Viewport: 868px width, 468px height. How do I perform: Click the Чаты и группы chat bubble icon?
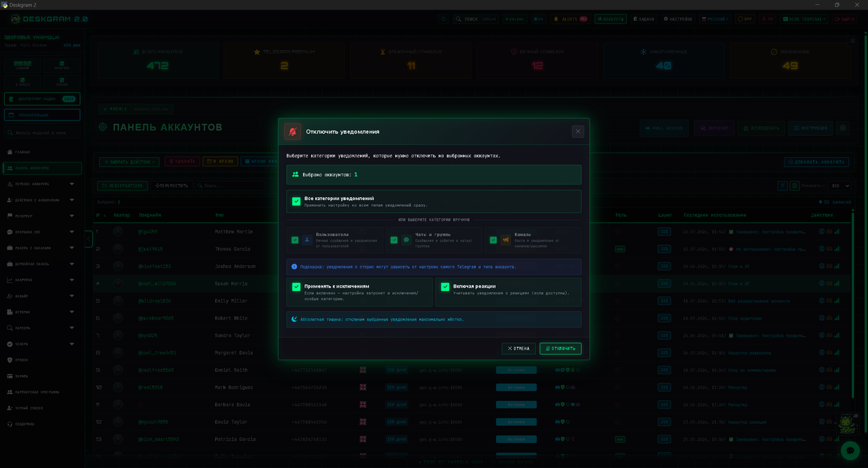click(406, 240)
